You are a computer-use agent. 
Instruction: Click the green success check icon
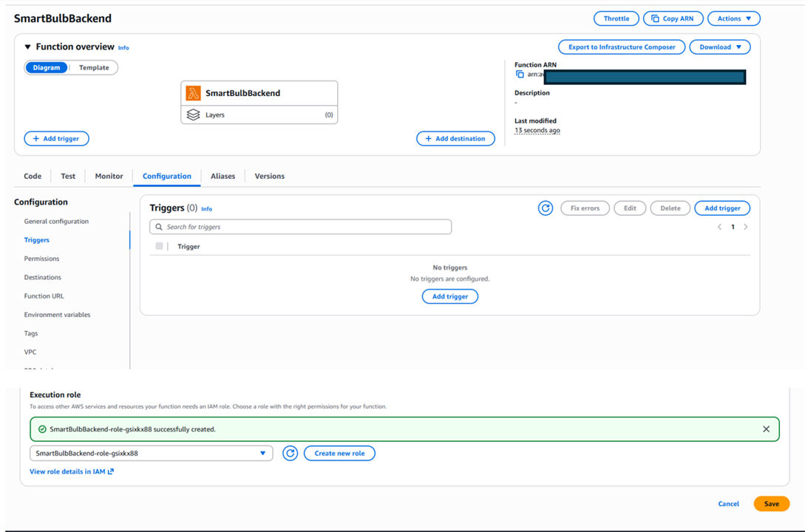click(42, 429)
